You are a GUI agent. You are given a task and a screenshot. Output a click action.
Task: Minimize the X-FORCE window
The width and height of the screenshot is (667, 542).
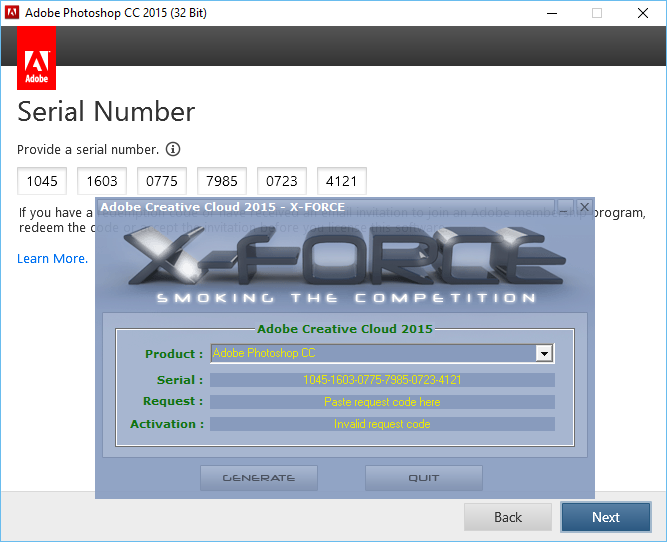coord(564,207)
